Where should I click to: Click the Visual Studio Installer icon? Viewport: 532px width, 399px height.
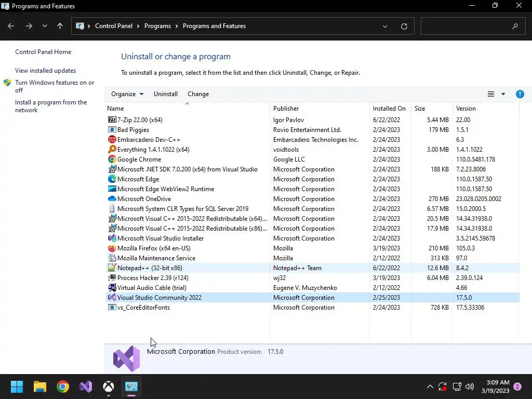112,238
